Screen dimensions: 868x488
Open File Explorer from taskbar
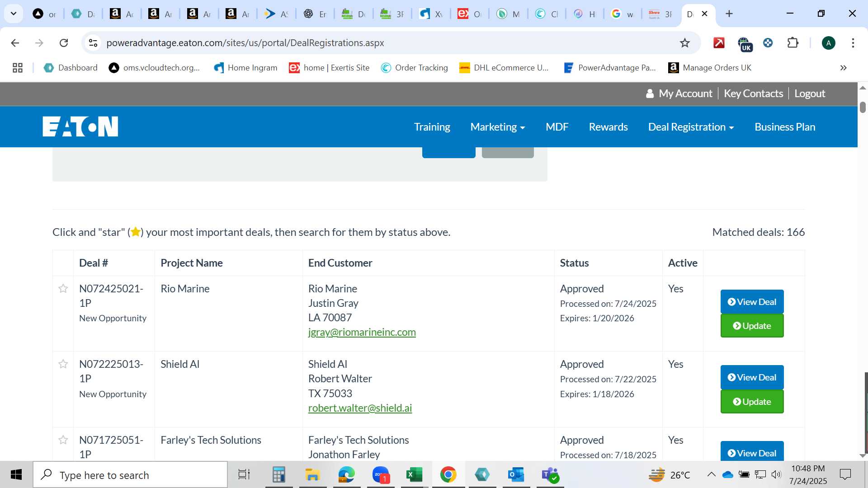pos(312,474)
